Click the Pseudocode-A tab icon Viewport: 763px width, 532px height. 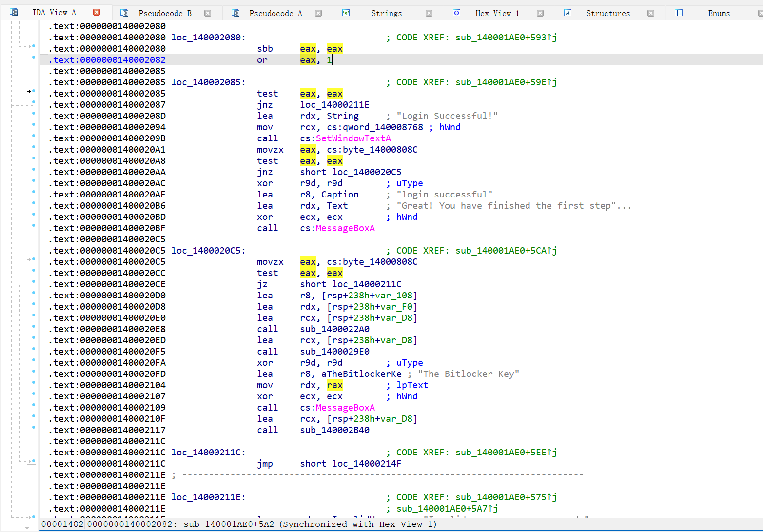235,13
